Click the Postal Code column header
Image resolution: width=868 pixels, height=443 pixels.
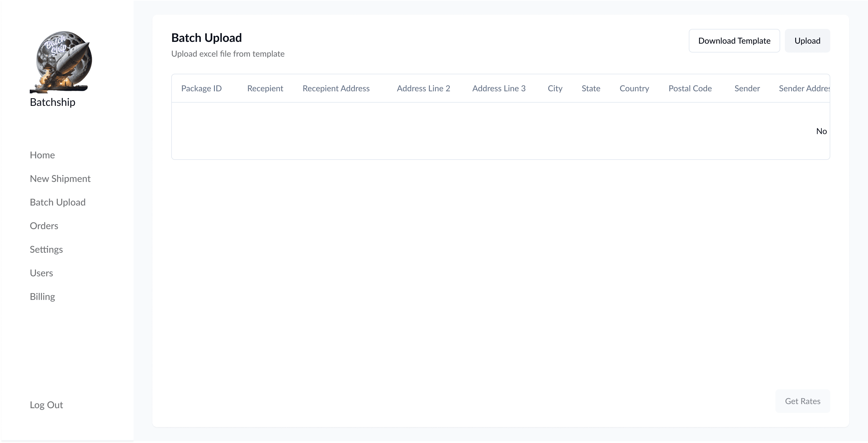pos(690,88)
